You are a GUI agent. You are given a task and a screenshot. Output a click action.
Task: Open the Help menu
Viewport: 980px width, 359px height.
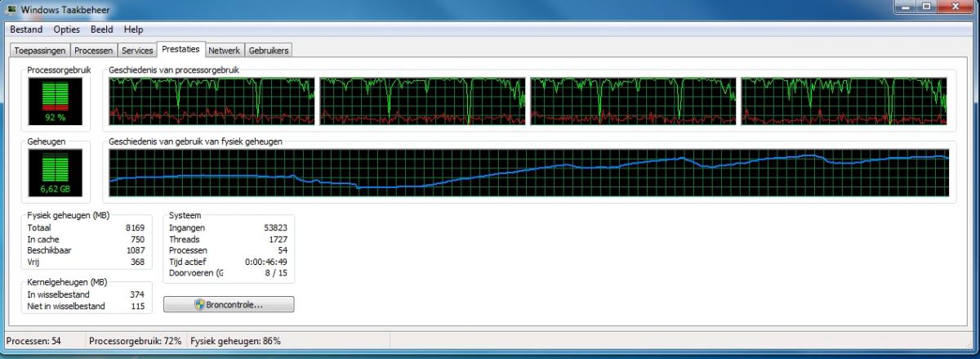[x=133, y=29]
